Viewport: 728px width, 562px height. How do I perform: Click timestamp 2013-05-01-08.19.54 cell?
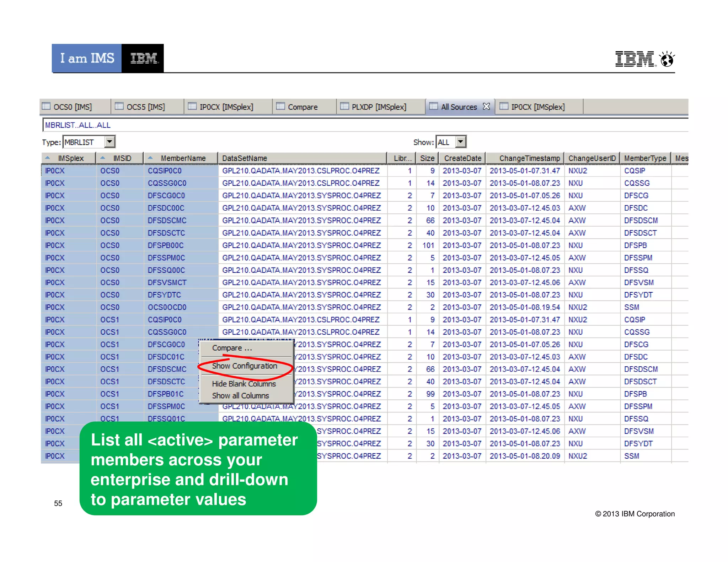pyautogui.click(x=525, y=307)
